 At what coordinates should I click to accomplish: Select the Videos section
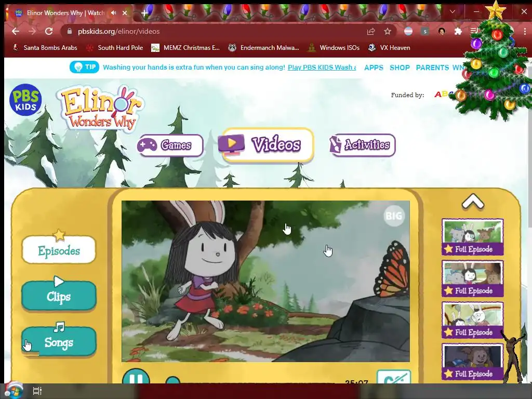point(267,145)
